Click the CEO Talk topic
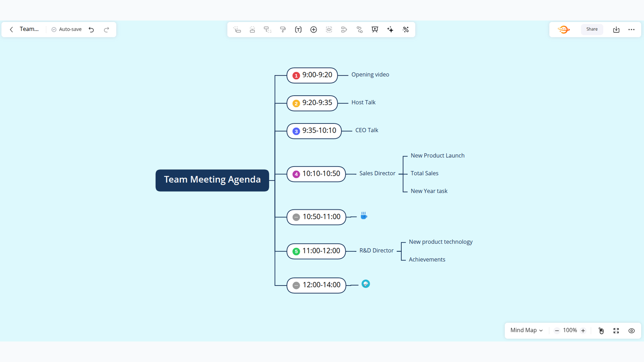This screenshot has width=644, height=362. 367,130
